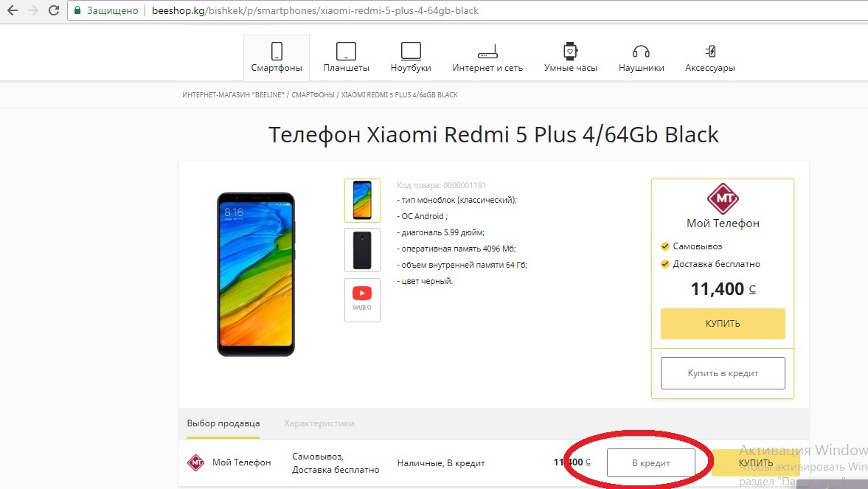This screenshot has width=868, height=489.
Task: Open the Интернет и сеть router icon
Action: pyautogui.click(x=487, y=52)
